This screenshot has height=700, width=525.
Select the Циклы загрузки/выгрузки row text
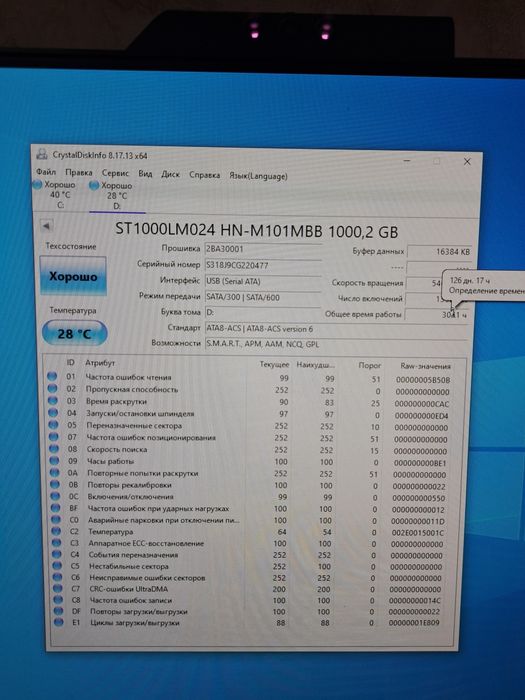134,622
